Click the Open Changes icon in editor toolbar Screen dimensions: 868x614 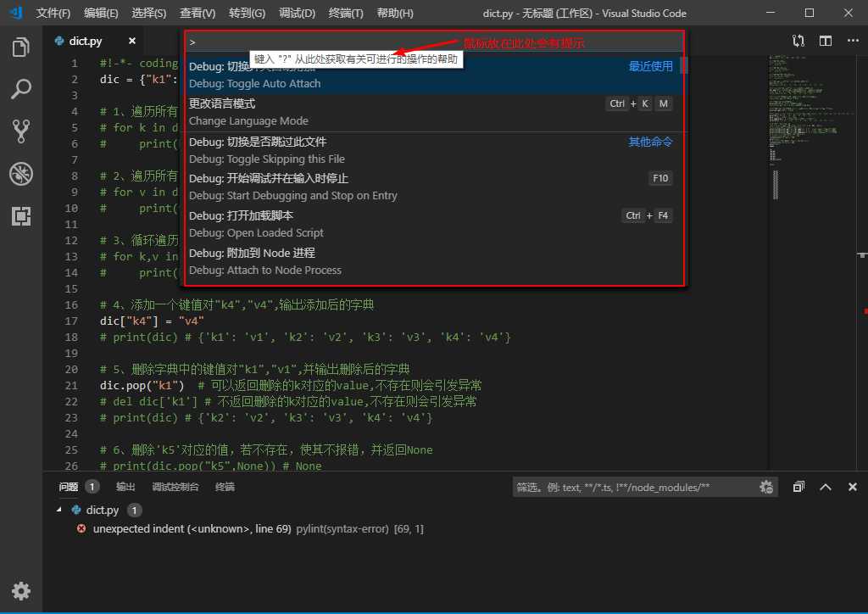point(798,41)
